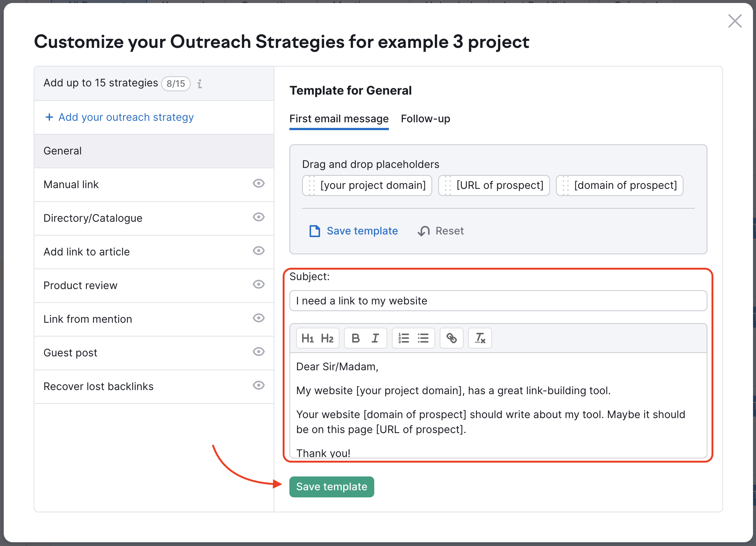
Task: Insert a numbered list
Action: (x=403, y=338)
